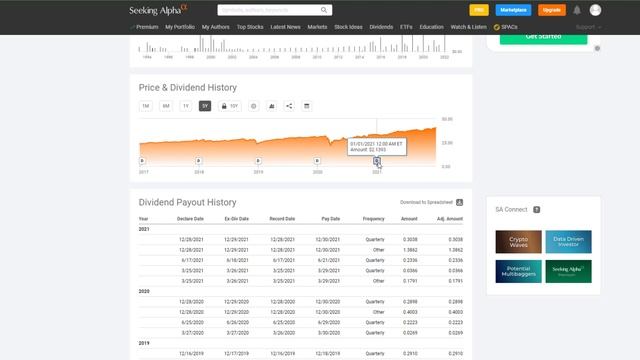640x360 pixels.
Task: Open the Markets menu
Action: click(x=317, y=27)
